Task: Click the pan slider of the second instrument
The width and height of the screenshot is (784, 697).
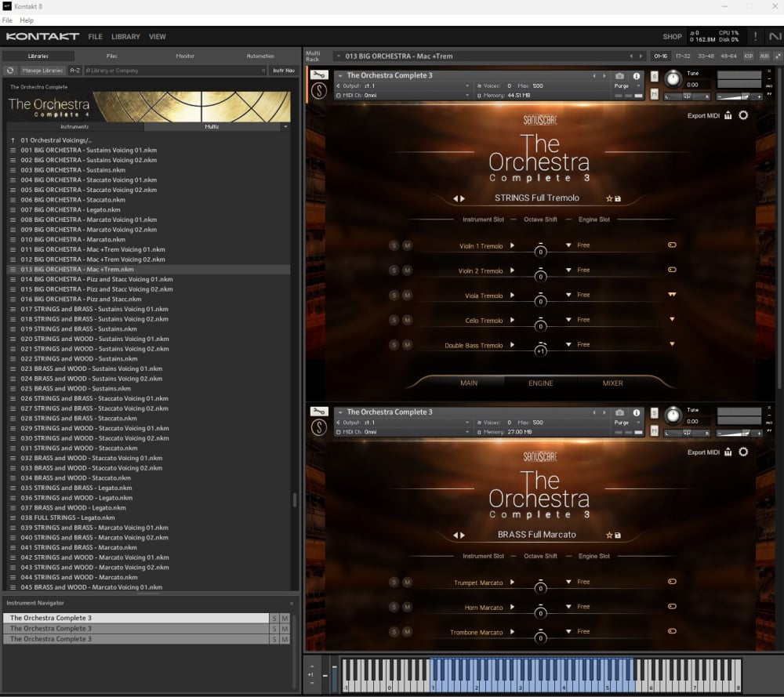Action: click(687, 433)
